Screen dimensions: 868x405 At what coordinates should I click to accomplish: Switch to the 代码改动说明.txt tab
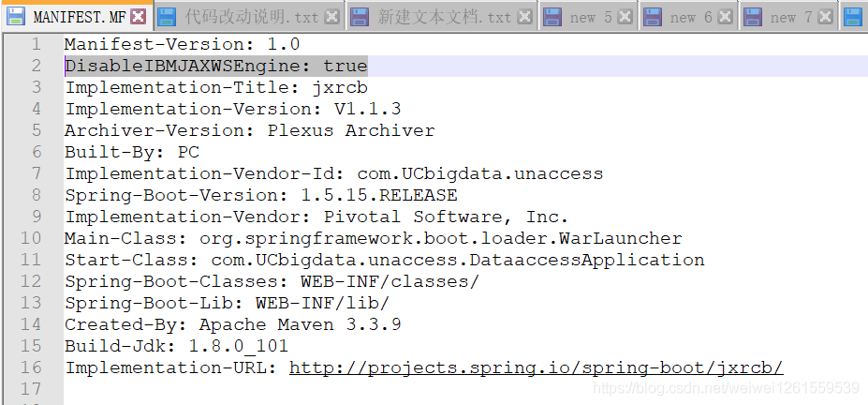(252, 17)
